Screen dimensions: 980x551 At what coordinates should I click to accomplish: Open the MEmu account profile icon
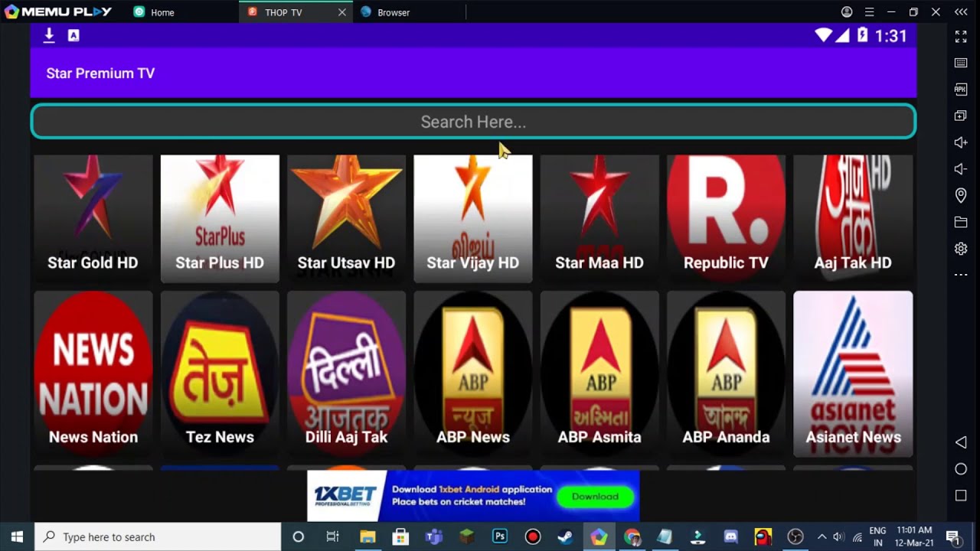tap(847, 12)
